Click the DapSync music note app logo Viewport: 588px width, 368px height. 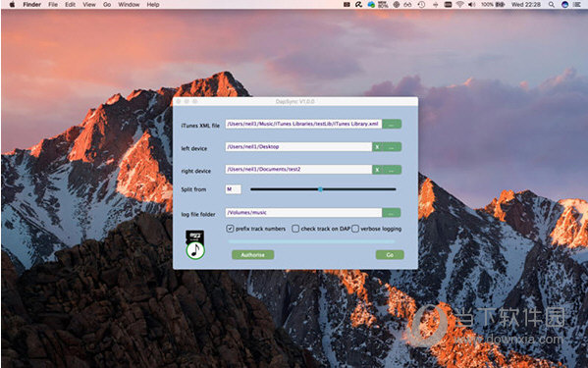tap(195, 245)
